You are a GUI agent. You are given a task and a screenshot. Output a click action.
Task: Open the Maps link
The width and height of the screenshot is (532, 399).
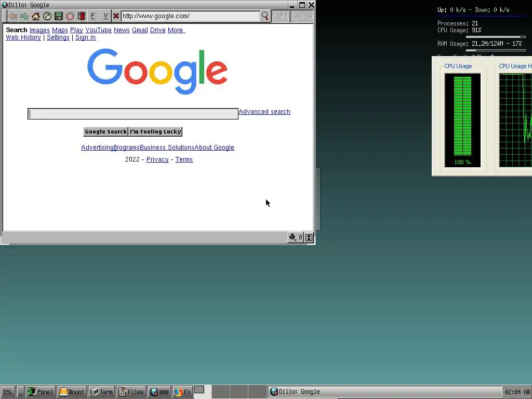click(60, 30)
